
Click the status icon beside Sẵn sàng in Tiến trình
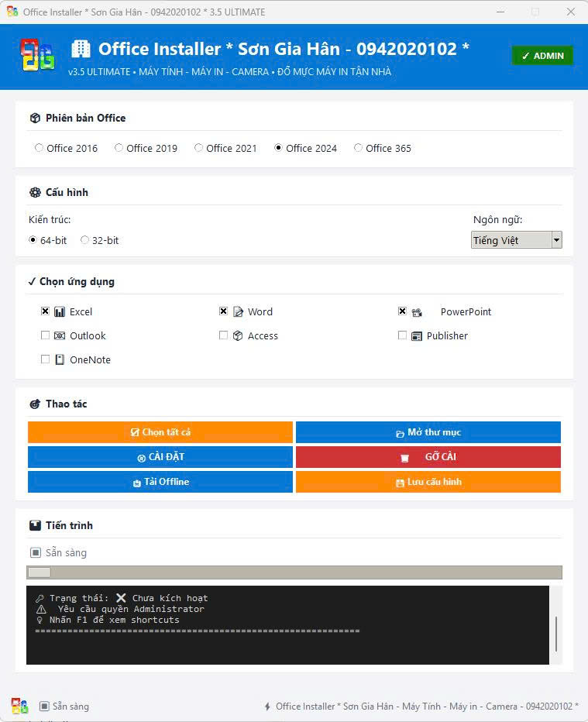[36, 552]
